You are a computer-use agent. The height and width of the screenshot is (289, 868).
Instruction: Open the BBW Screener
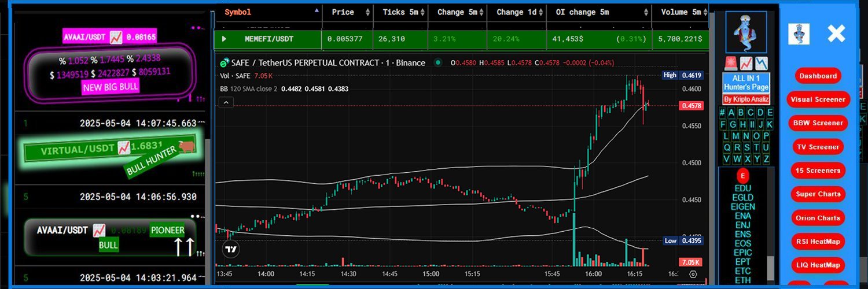click(818, 123)
